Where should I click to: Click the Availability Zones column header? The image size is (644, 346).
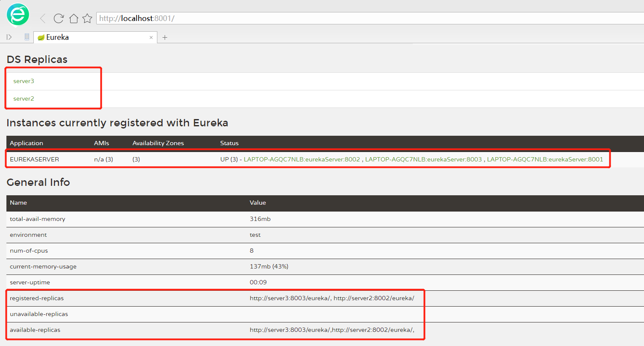(158, 143)
